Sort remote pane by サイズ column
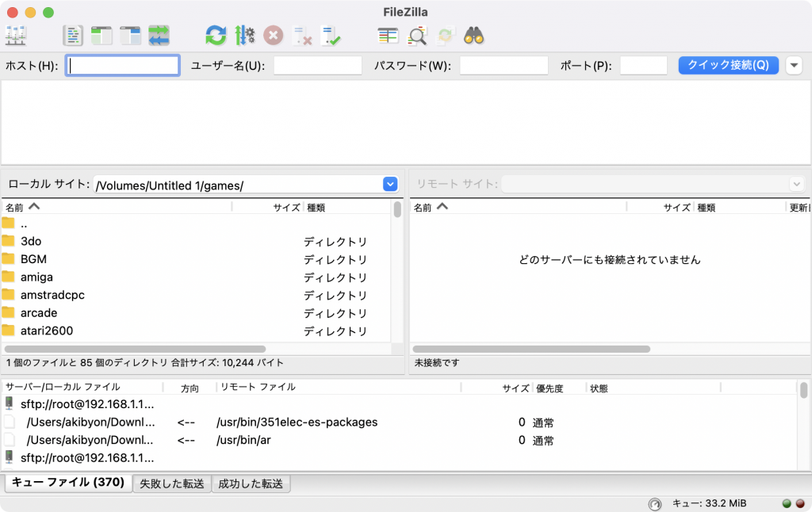 (660, 207)
